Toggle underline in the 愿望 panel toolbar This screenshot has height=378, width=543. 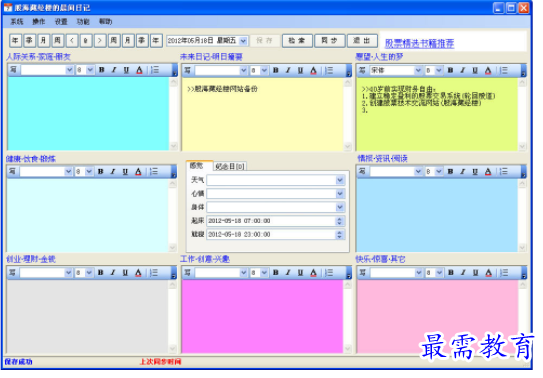[x=475, y=71]
